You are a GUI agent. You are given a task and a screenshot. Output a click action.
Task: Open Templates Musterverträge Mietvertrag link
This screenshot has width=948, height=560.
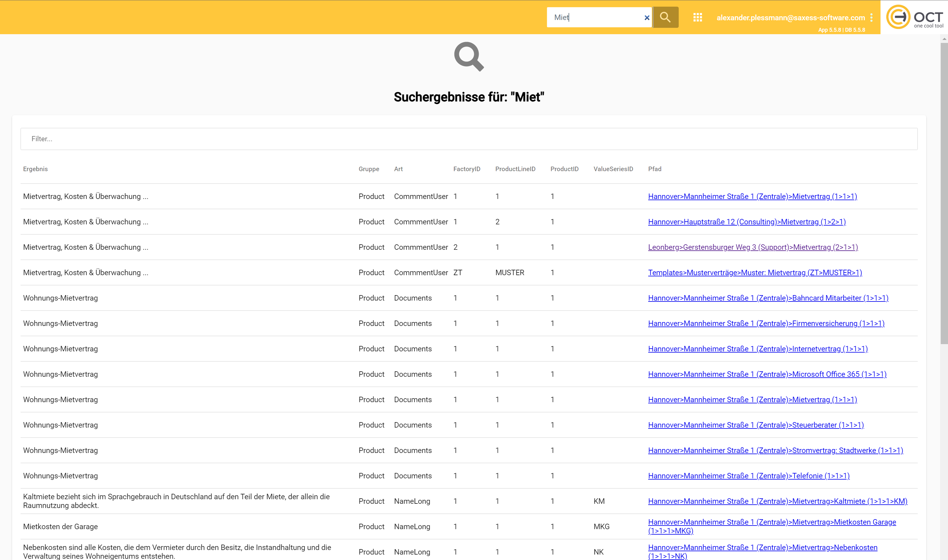pyautogui.click(x=755, y=272)
